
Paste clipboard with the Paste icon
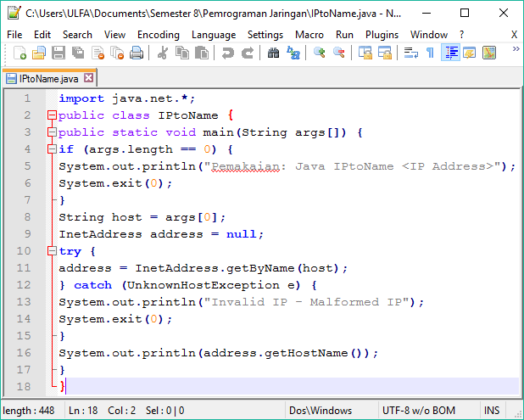coord(202,53)
